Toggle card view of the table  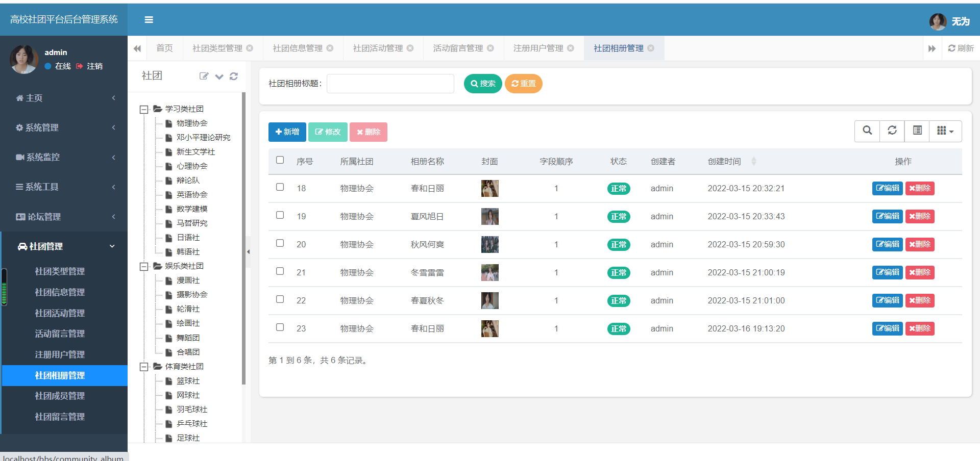pyautogui.click(x=917, y=131)
